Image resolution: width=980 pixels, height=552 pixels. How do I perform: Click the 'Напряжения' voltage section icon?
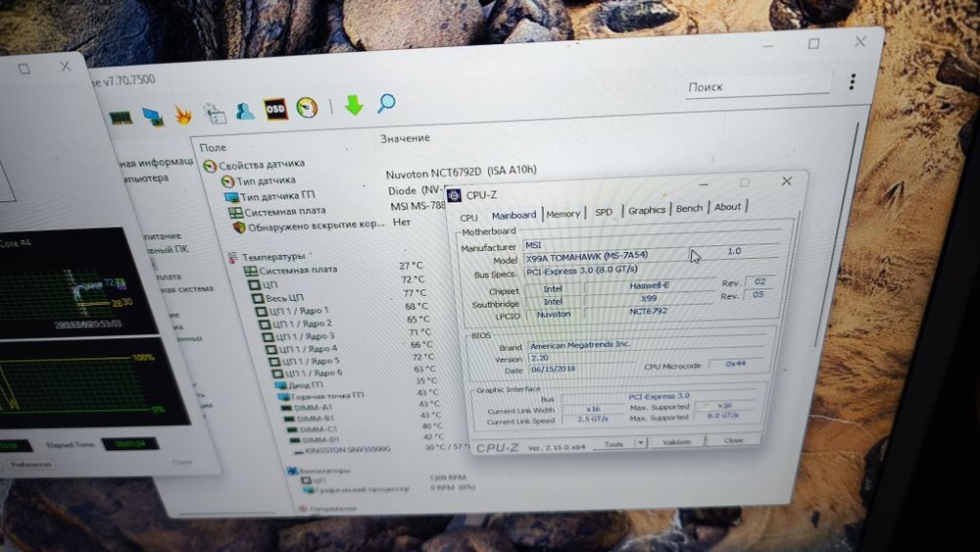[303, 509]
